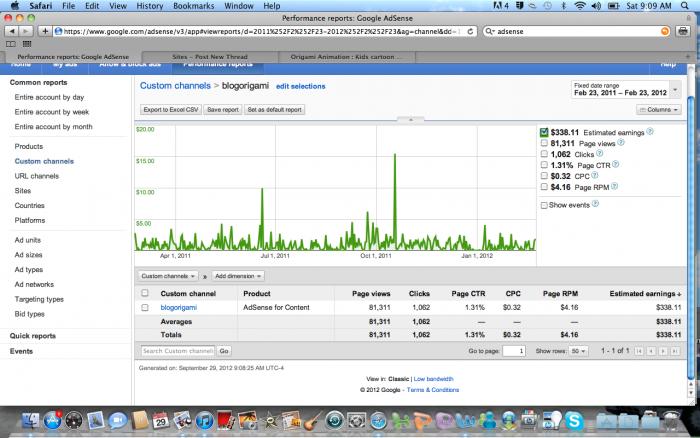Screen dimensions: 700x438
Task: Click the battery status icon
Action: pos(613,6)
